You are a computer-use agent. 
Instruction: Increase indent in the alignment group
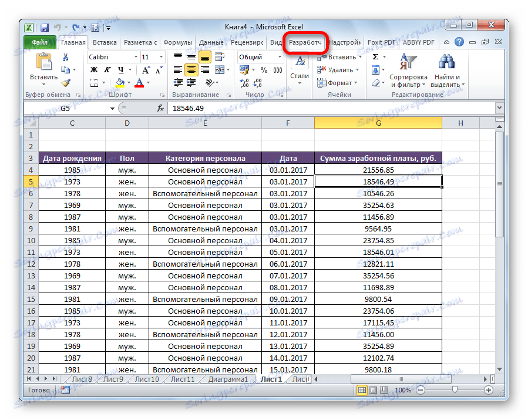point(191,82)
